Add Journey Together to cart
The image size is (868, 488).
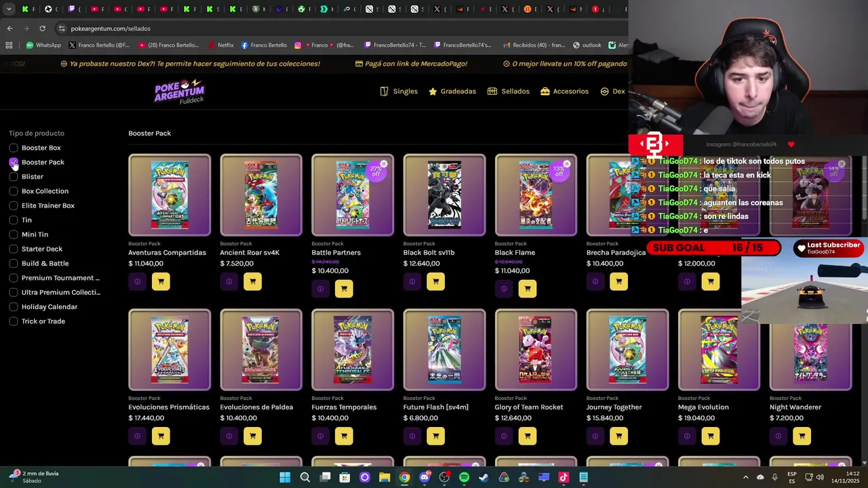pyautogui.click(x=618, y=436)
